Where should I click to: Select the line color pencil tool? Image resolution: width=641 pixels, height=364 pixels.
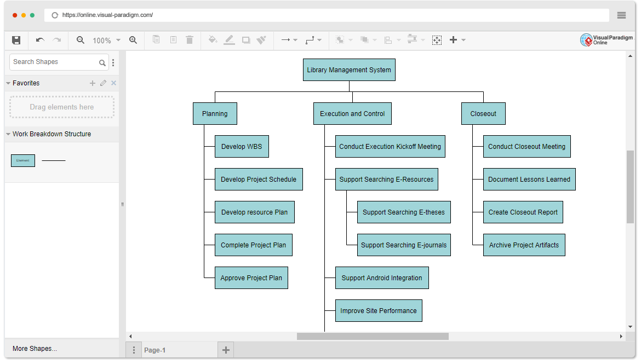[x=230, y=40]
